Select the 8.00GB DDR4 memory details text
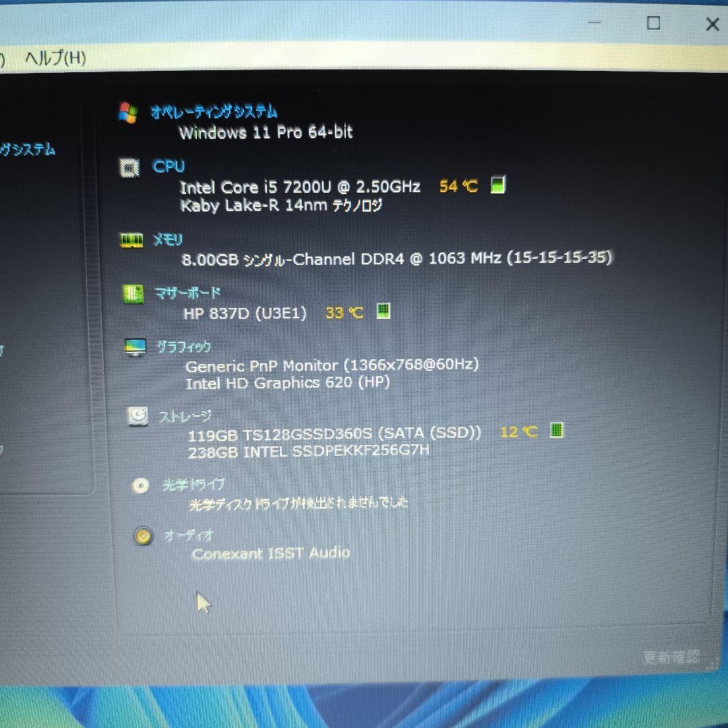Viewport: 728px width, 728px height. tap(397, 258)
